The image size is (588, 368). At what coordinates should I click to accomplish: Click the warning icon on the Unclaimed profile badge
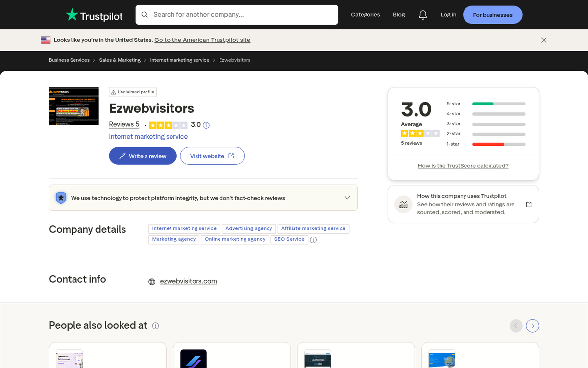pyautogui.click(x=114, y=92)
